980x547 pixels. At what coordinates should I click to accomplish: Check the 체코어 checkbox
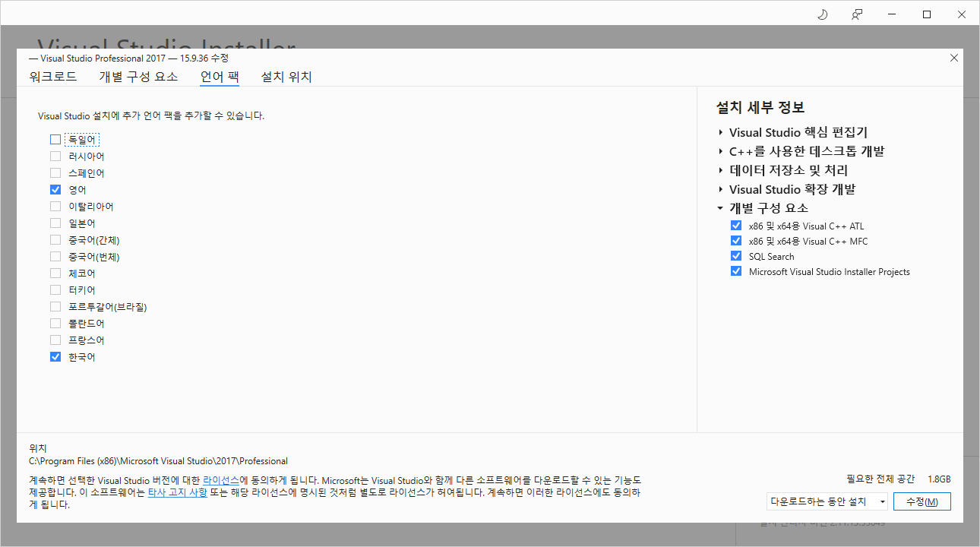(55, 273)
